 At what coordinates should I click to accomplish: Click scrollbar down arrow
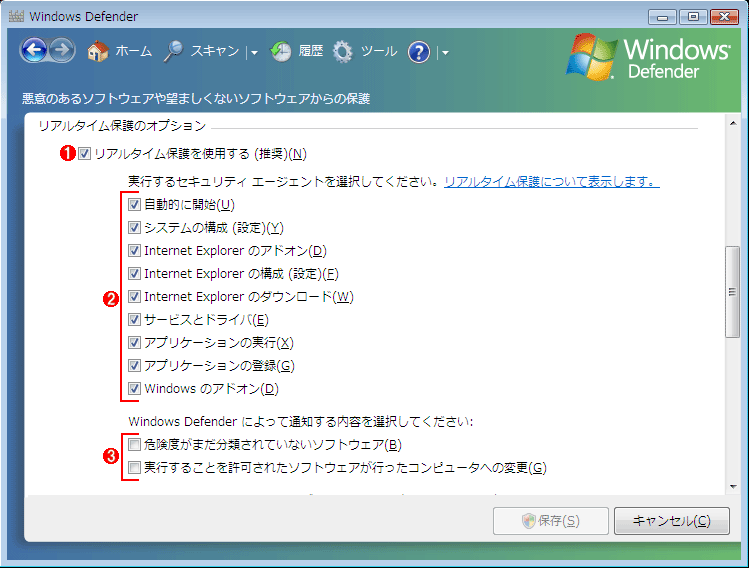(733, 487)
